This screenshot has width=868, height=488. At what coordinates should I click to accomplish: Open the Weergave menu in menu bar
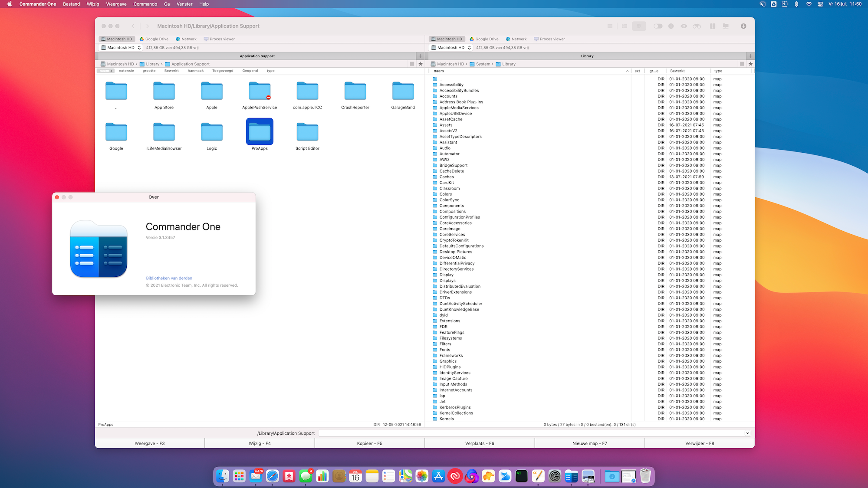[x=116, y=4]
